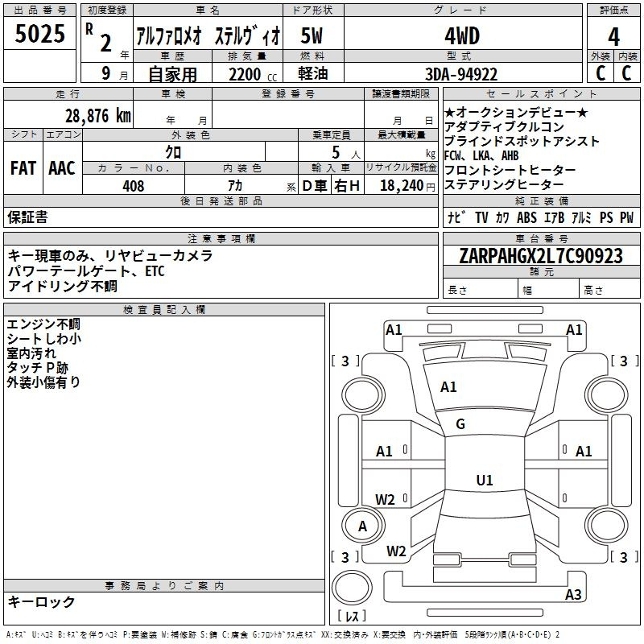Click the ブラインドスポットアシスト line

[522, 141]
